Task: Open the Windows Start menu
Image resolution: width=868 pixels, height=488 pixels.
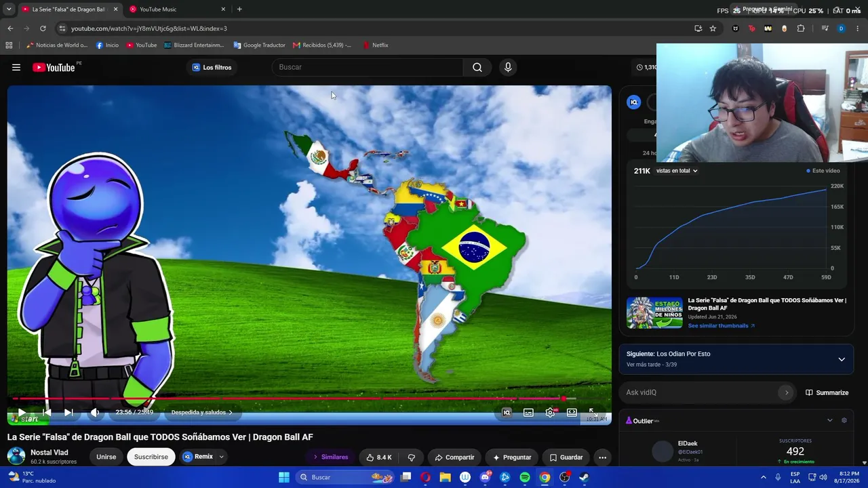Action: (284, 477)
